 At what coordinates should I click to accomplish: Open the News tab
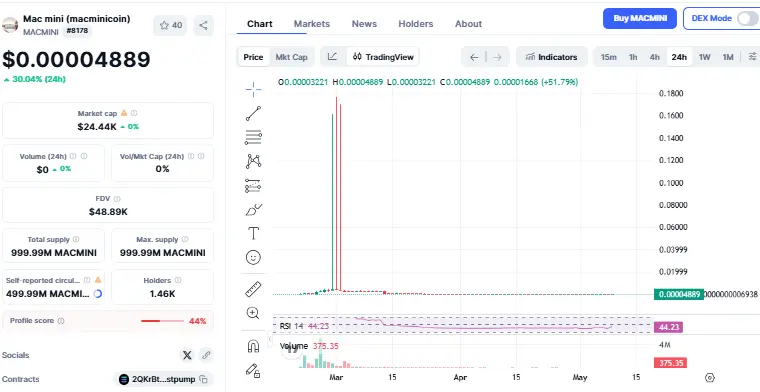(x=364, y=24)
